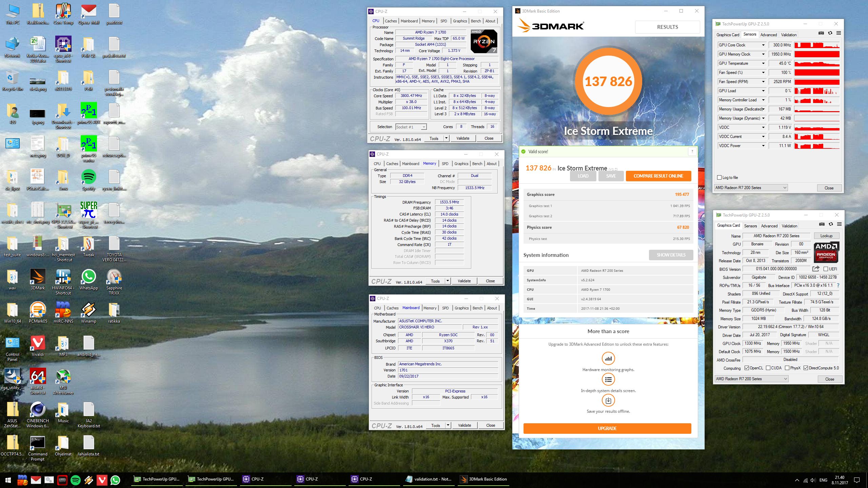Open the super_pi shortcut desktop icon
Image resolution: width=868 pixels, height=488 pixels.
88,215
